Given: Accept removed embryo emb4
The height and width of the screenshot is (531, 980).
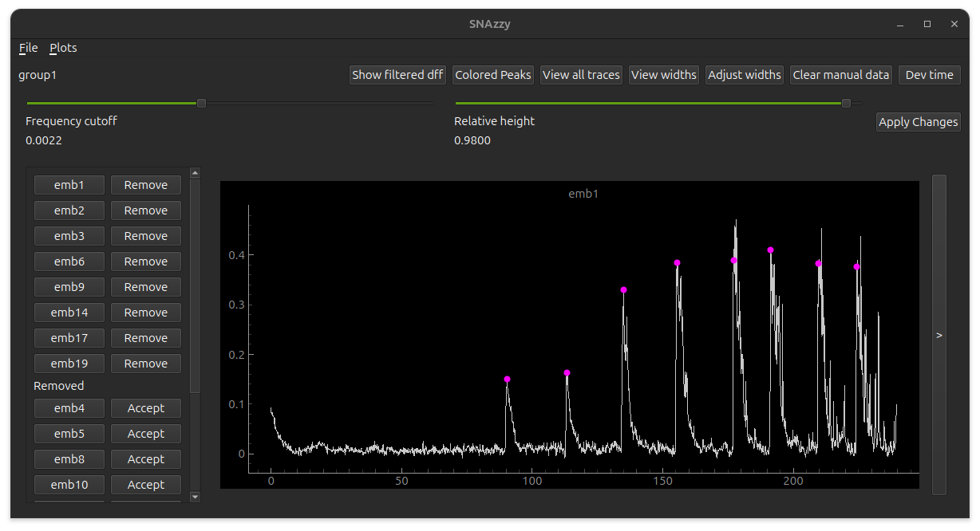Looking at the screenshot, I should pos(145,408).
